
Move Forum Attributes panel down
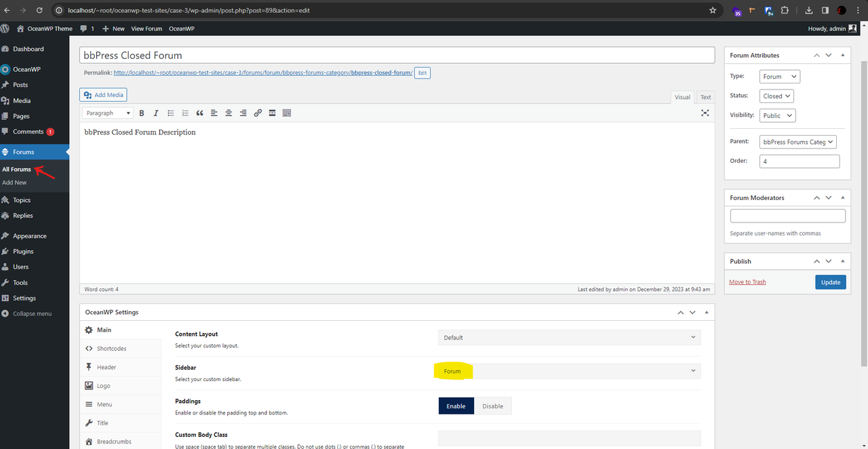click(x=829, y=56)
